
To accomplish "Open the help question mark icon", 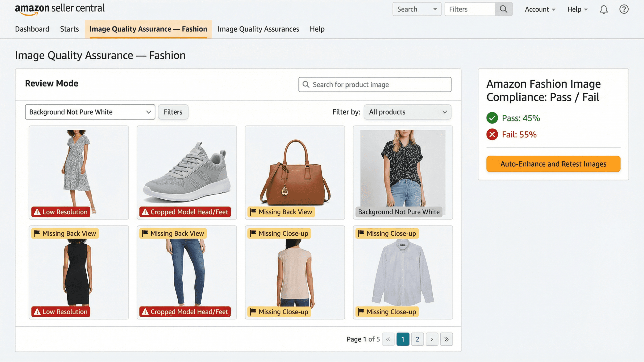I will pyautogui.click(x=624, y=9).
